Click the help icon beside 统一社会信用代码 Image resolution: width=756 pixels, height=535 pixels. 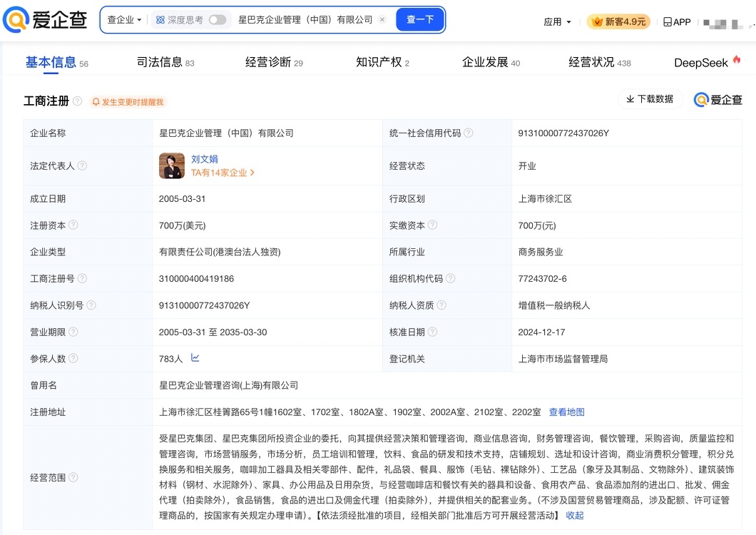(468, 133)
